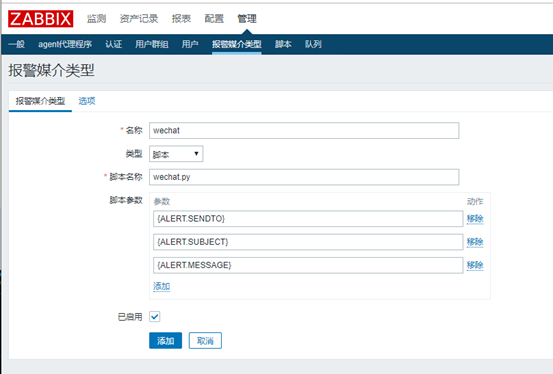
Task: Click the 脚本参数 label
Action: coord(126,200)
